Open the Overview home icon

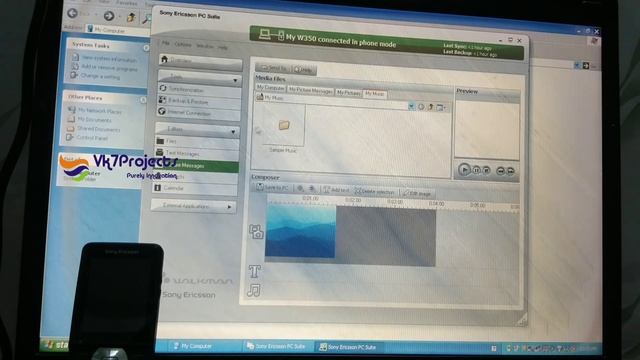tap(164, 60)
